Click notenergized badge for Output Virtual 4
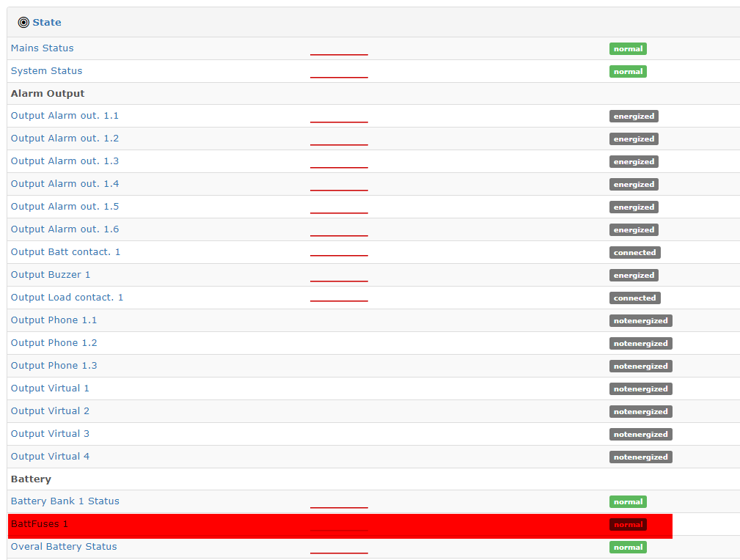740x560 pixels. pyautogui.click(x=640, y=457)
